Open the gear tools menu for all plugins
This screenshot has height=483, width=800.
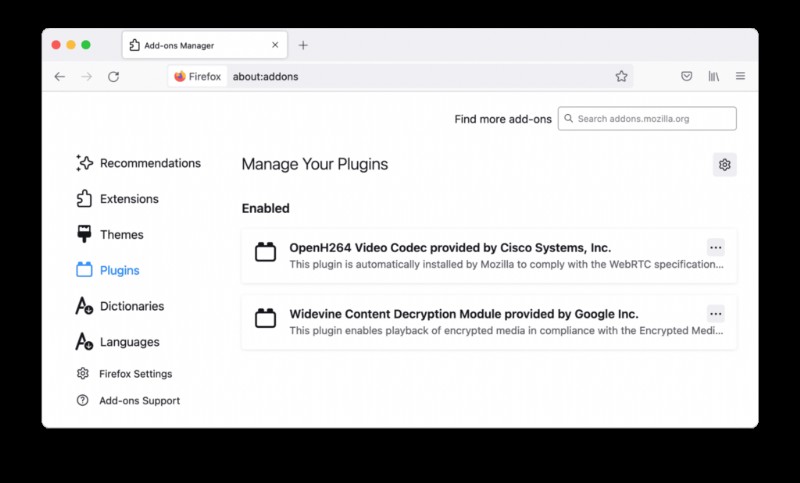tap(724, 164)
